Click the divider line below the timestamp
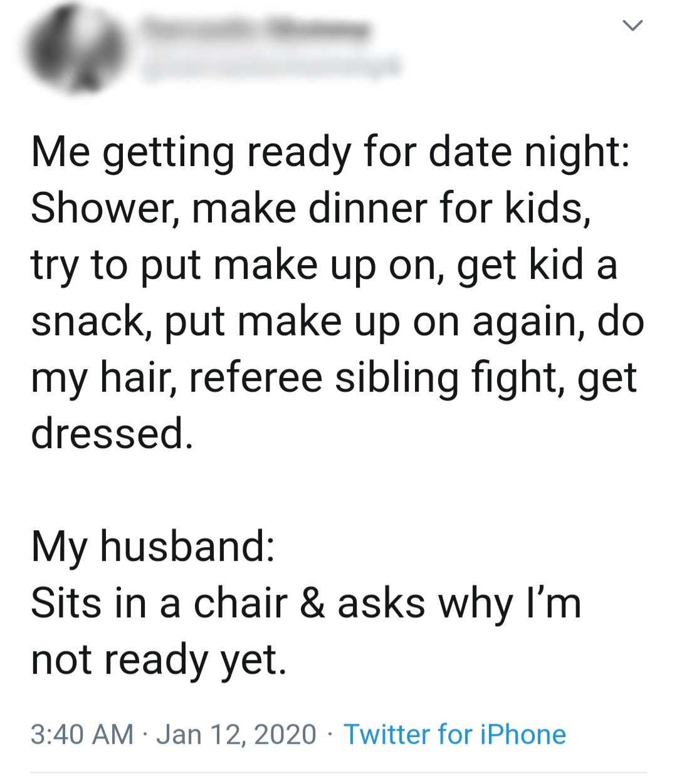 [x=338, y=772]
